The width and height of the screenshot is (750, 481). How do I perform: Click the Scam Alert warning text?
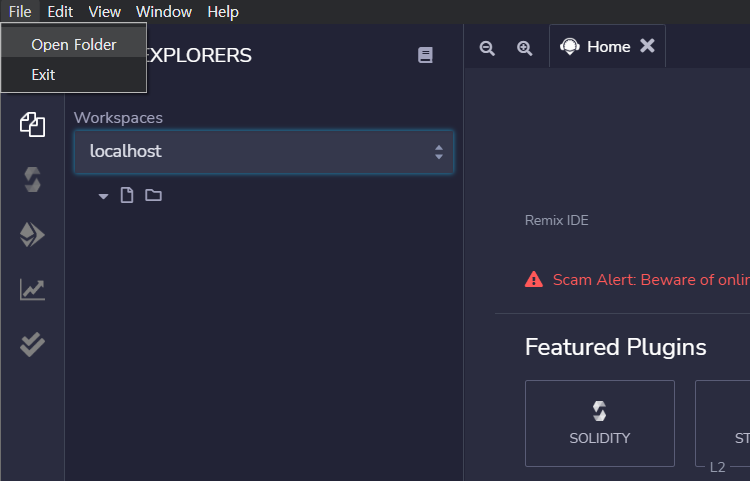pyautogui.click(x=651, y=280)
